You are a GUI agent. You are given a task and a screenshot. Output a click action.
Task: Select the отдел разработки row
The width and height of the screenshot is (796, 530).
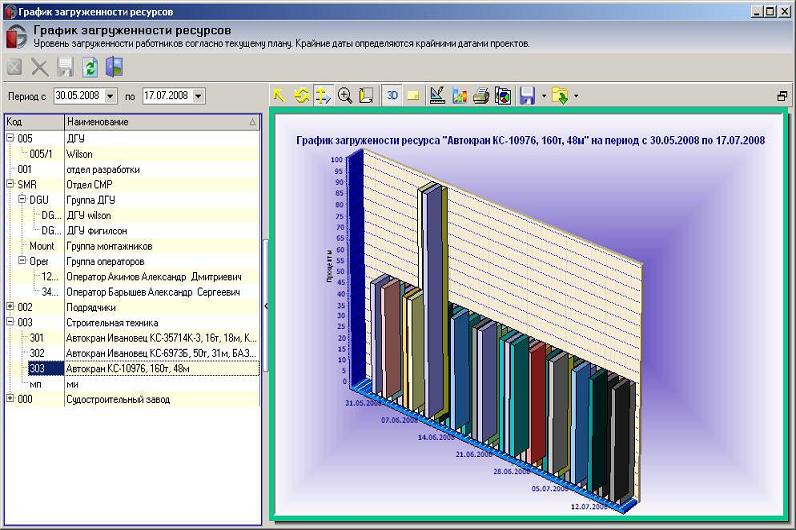click(x=132, y=169)
